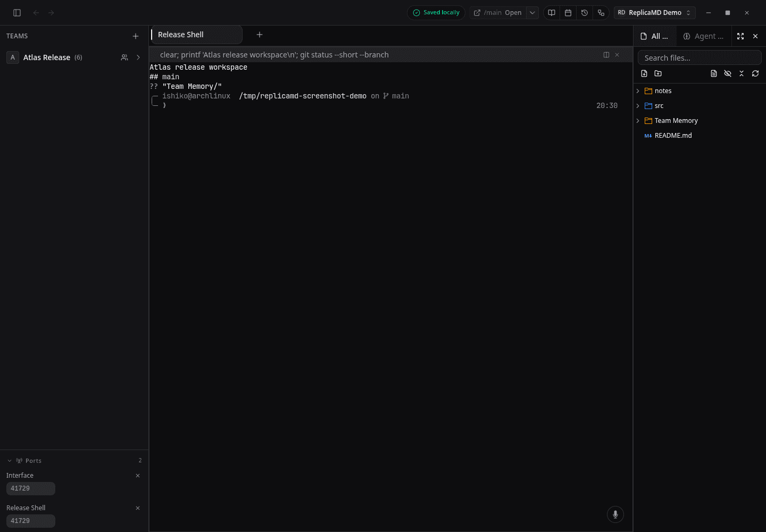Expand the file panel to fullscreen
Screen dimensions: 766x532
pyautogui.click(x=740, y=36)
